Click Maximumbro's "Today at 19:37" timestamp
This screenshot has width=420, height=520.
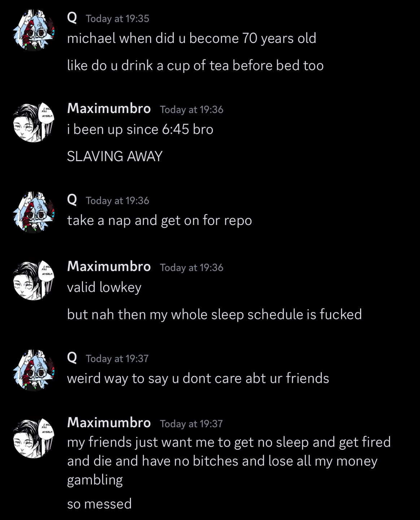click(x=191, y=424)
